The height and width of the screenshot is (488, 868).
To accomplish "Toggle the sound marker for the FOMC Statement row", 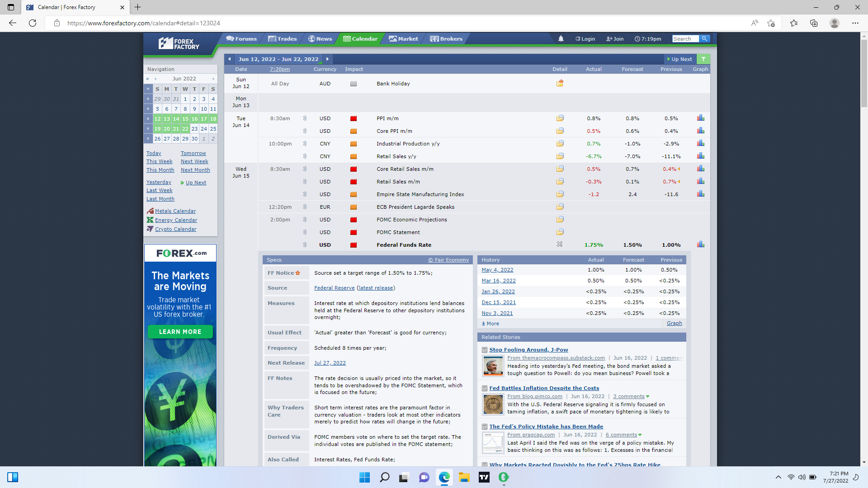I will 305,232.
